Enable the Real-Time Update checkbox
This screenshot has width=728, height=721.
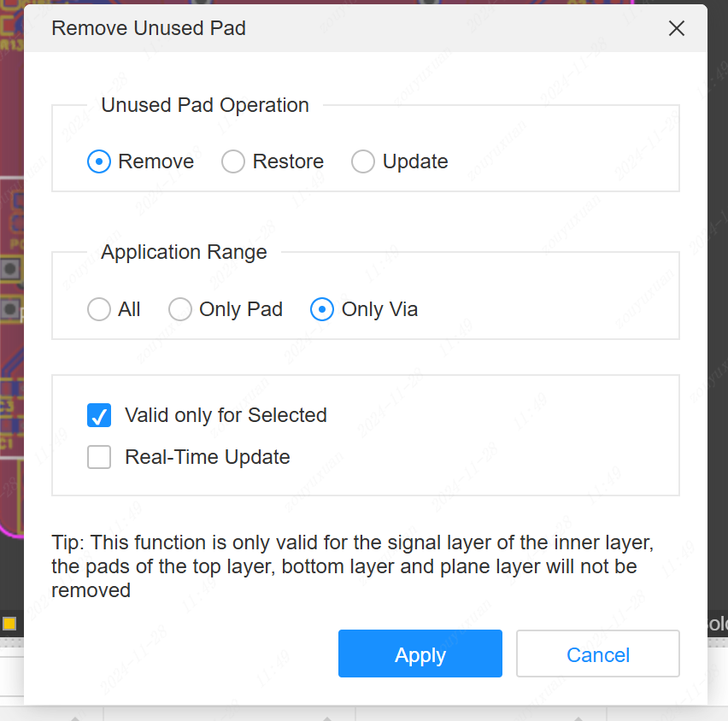pos(99,458)
